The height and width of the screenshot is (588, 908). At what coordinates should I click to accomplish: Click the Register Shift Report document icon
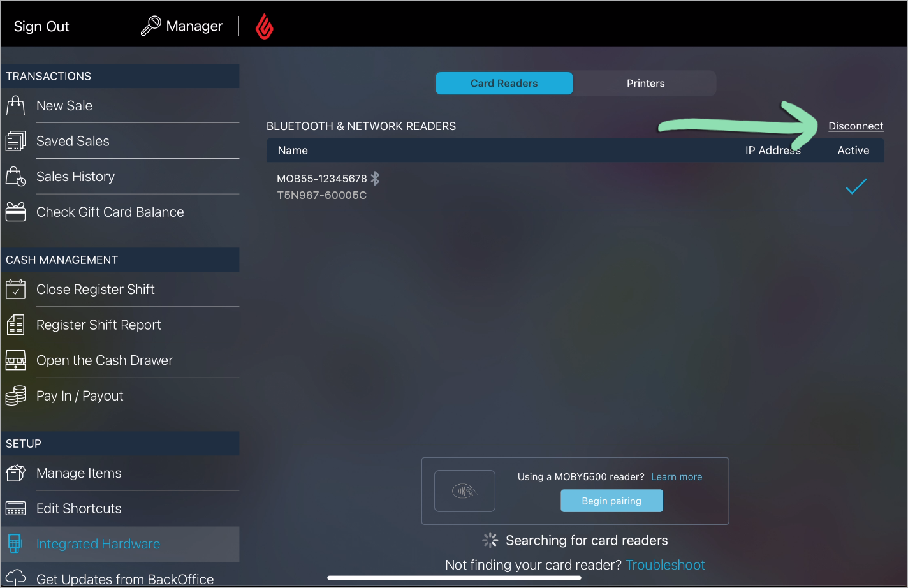(15, 325)
